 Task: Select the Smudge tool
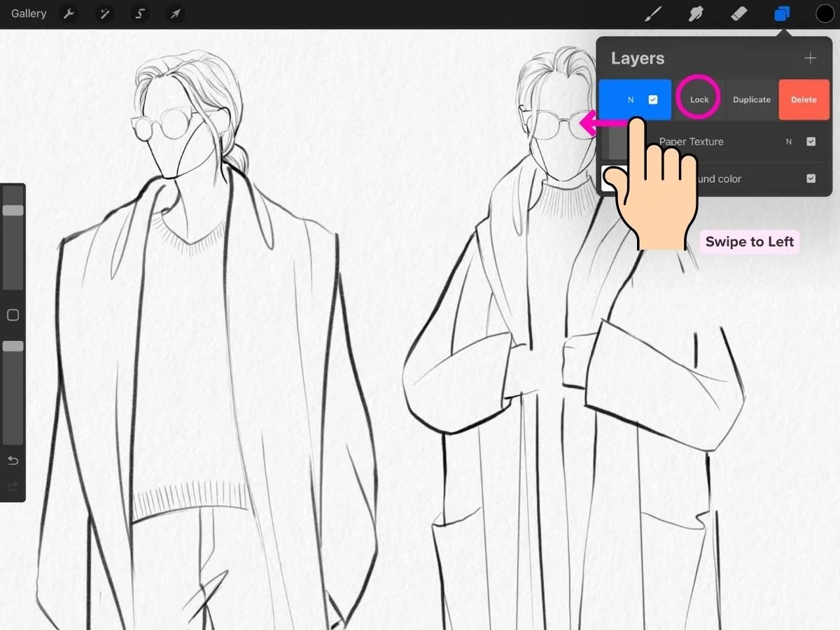[695, 14]
